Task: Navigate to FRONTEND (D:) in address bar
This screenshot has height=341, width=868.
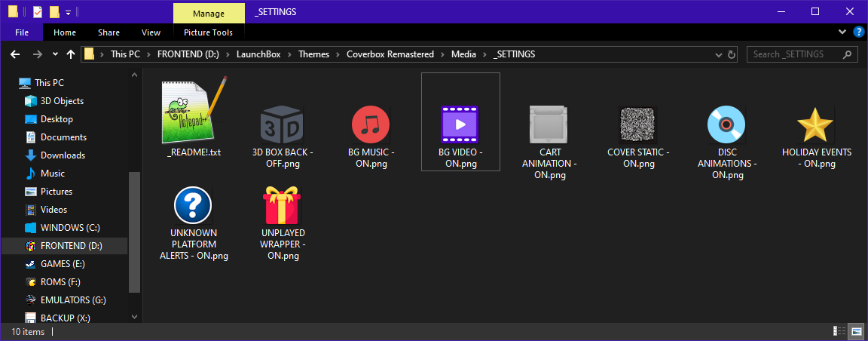Action: pos(189,54)
